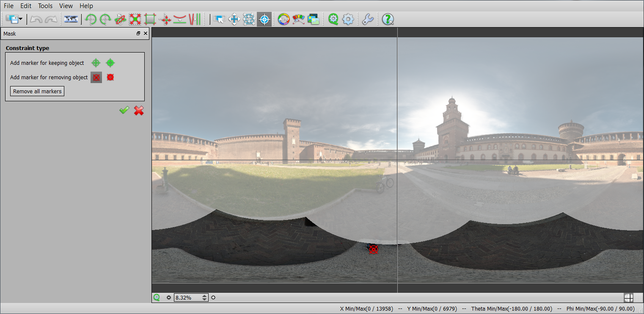Click Phi Min/Max status text
The height and width of the screenshot is (314, 644).
tap(600, 309)
